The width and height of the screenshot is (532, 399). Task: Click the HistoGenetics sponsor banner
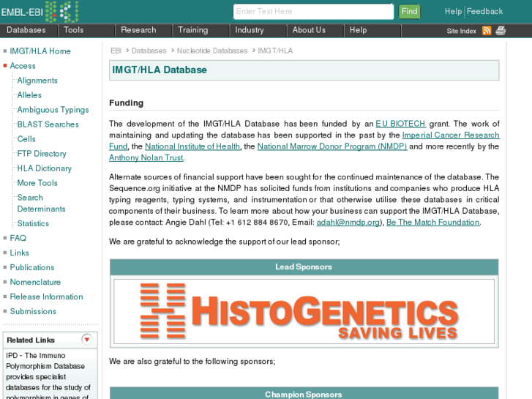304,311
